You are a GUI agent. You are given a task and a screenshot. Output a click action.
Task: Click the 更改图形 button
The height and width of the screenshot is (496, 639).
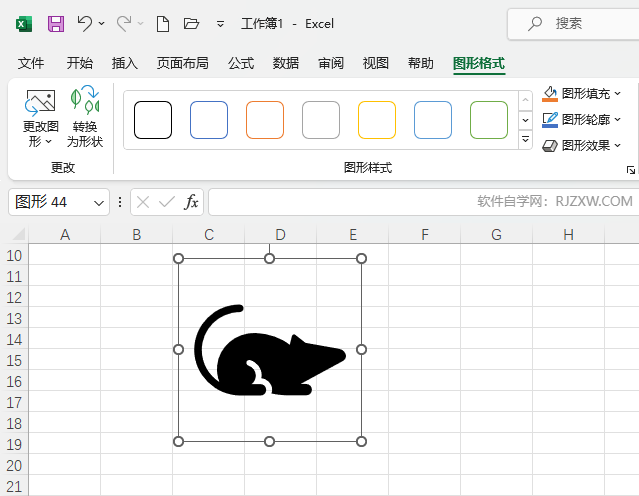pyautogui.click(x=40, y=118)
